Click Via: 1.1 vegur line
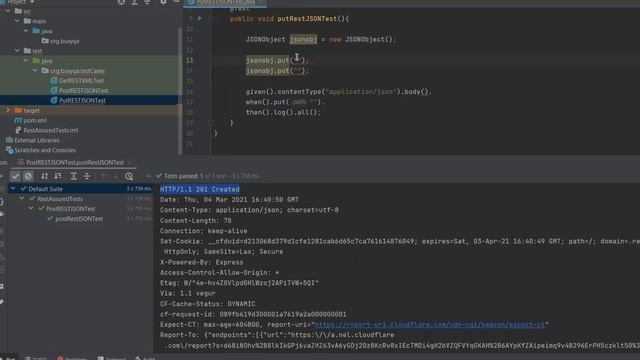The width and height of the screenshot is (640, 360). pos(188,293)
